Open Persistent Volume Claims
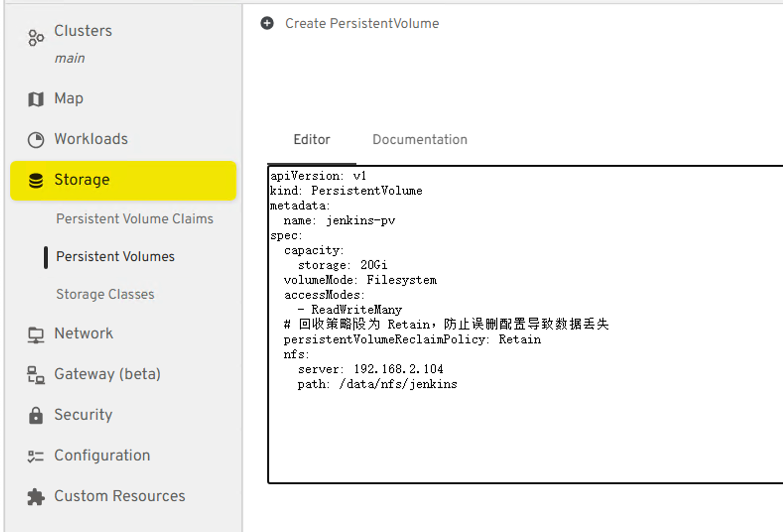The width and height of the screenshot is (783, 532). click(x=134, y=219)
